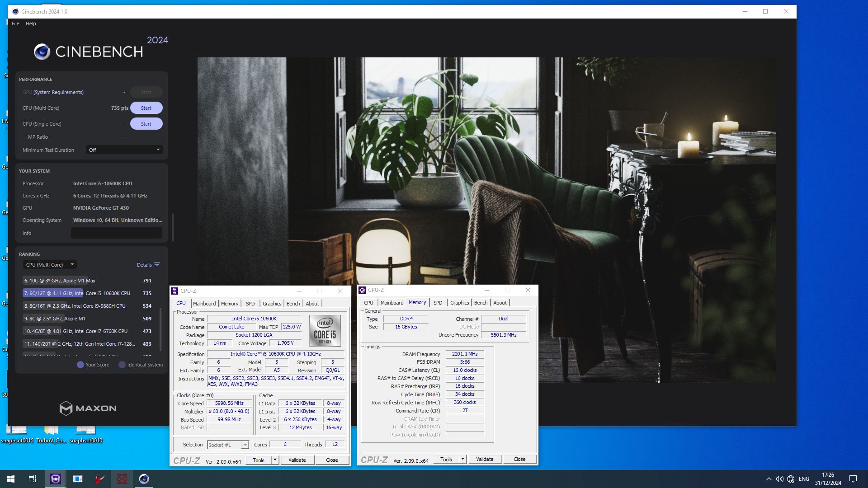
Task: Click Close button in CPU-Z CPU window
Action: point(332,460)
